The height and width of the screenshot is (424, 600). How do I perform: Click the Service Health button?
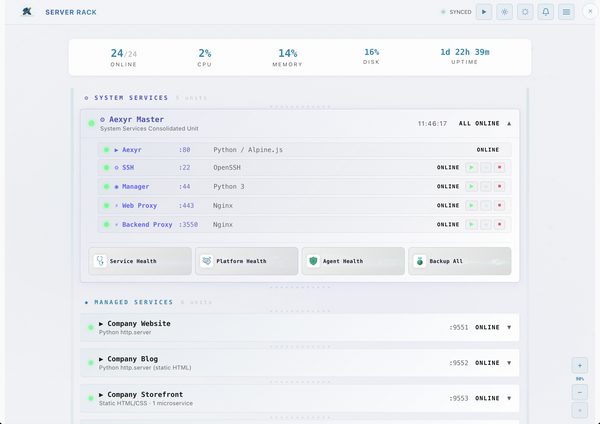point(140,261)
